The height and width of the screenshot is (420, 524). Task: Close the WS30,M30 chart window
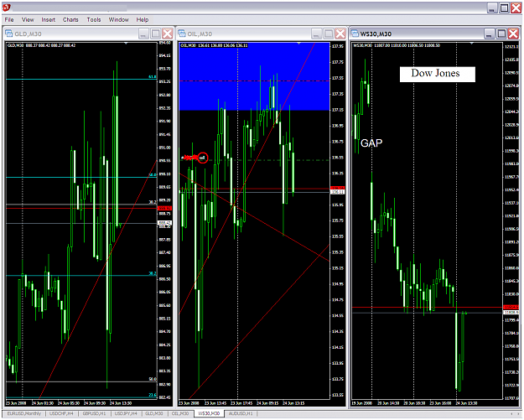tap(513, 34)
